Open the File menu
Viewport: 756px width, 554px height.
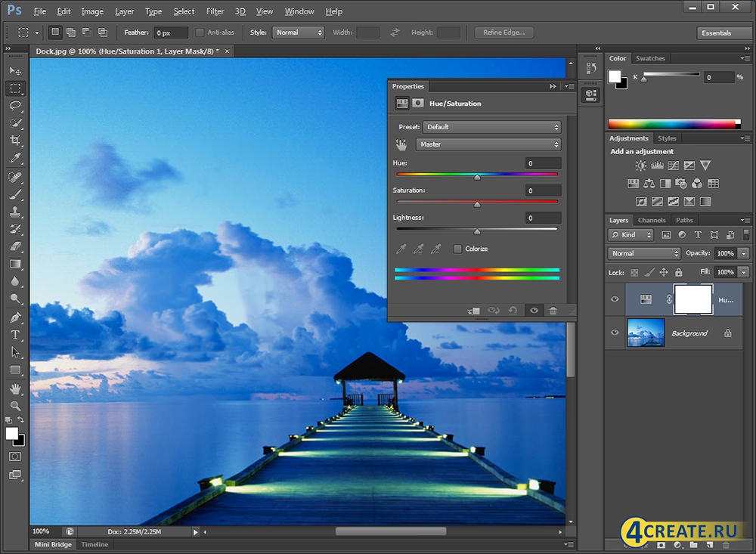pyautogui.click(x=40, y=11)
